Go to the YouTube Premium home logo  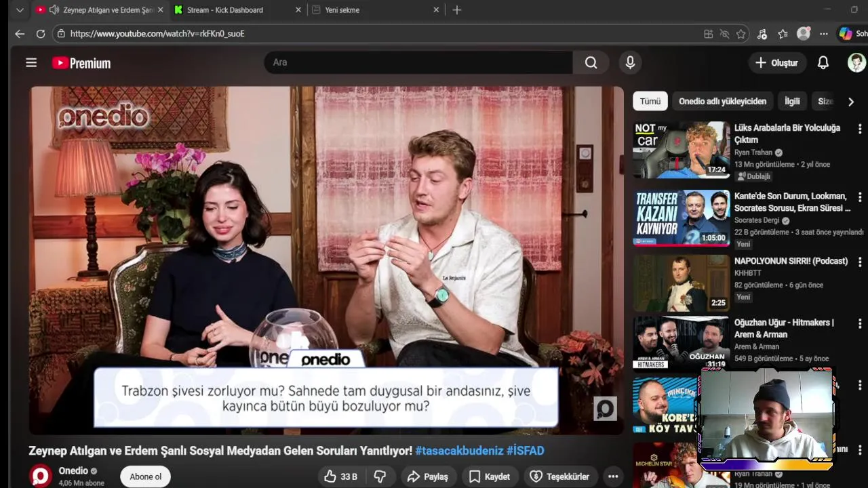point(81,63)
